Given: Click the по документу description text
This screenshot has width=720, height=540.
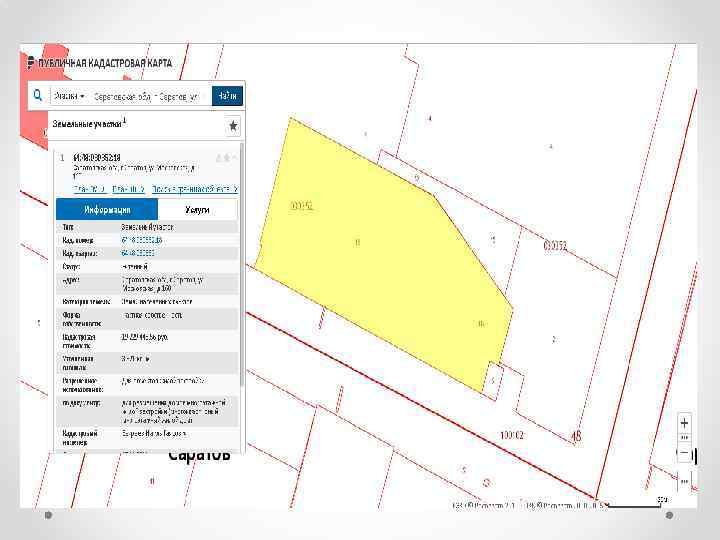Looking at the screenshot, I should [x=174, y=411].
